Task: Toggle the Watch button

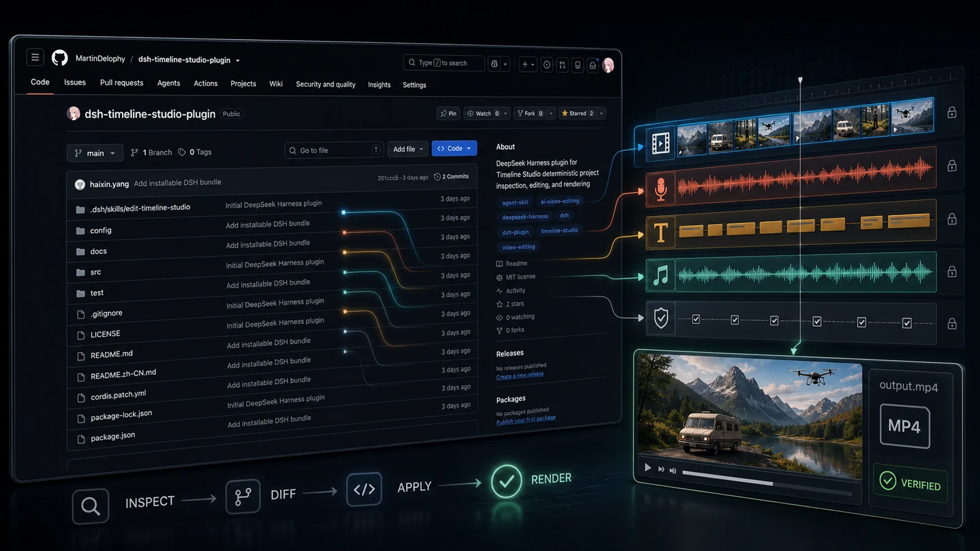Action: (x=483, y=113)
